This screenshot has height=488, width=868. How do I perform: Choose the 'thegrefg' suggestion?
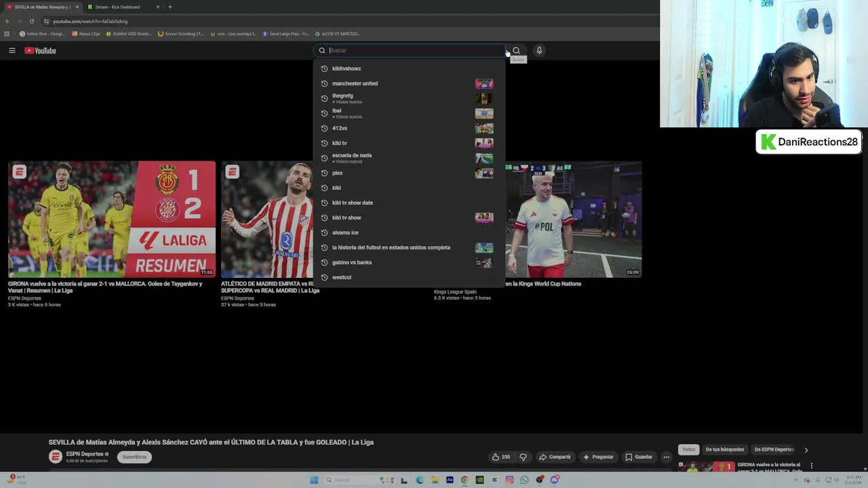click(409, 98)
